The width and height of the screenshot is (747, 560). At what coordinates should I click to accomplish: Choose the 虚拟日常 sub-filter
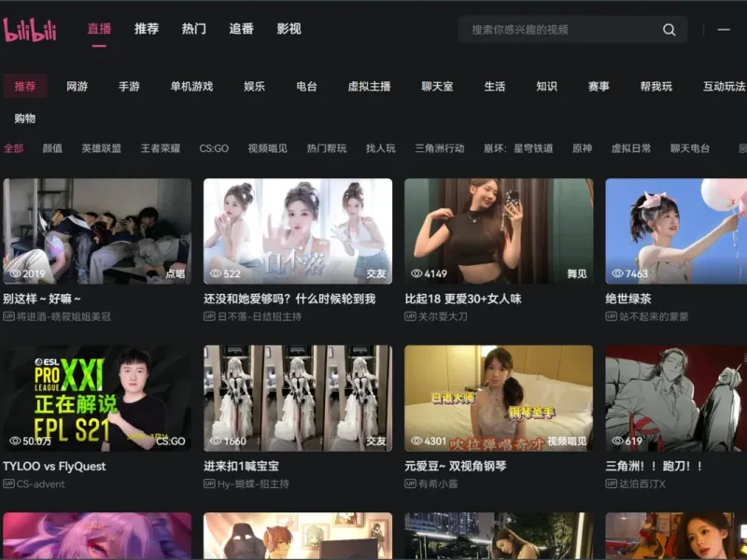click(631, 148)
